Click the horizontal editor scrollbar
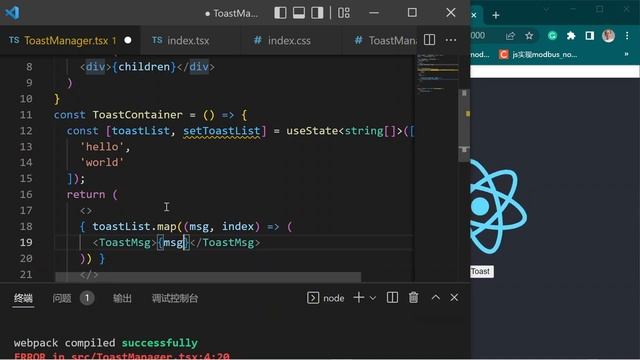The image size is (640, 360). pyautogui.click(x=208, y=277)
